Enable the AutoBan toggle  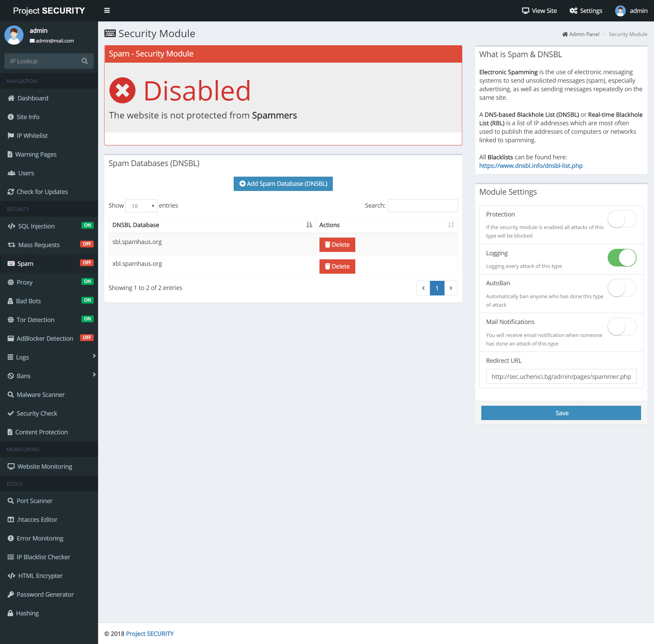621,288
